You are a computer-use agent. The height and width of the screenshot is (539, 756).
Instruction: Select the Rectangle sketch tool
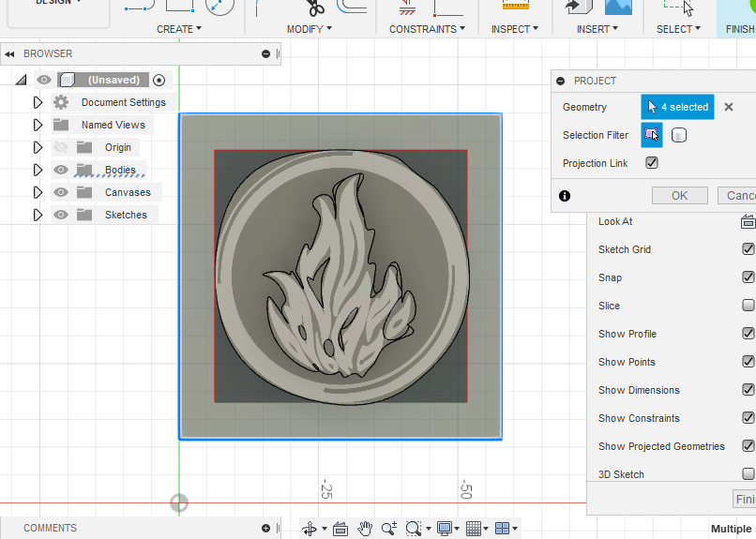point(179,6)
